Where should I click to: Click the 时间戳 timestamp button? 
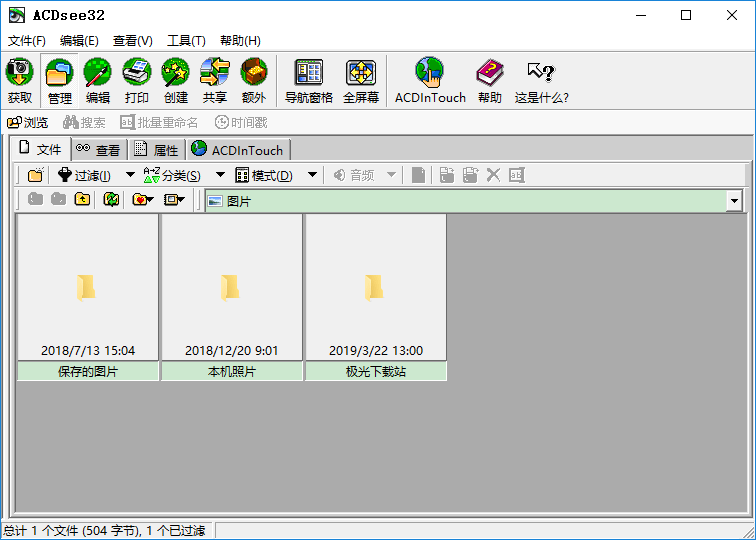240,122
